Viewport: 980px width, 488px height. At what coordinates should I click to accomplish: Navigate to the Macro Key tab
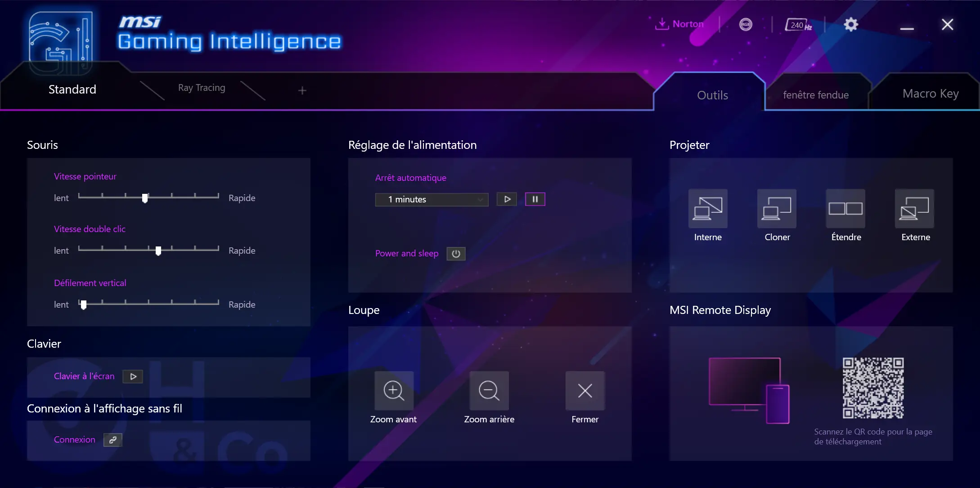pos(931,93)
